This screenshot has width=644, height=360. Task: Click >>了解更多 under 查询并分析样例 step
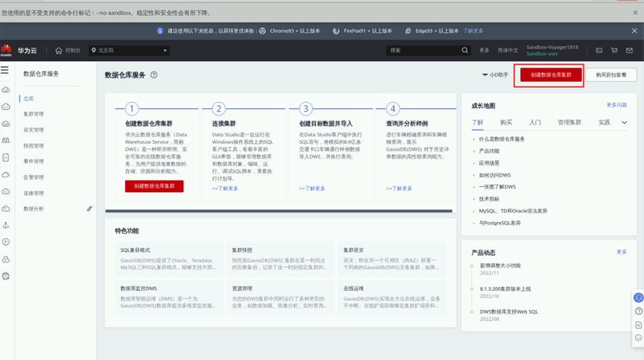coord(399,189)
